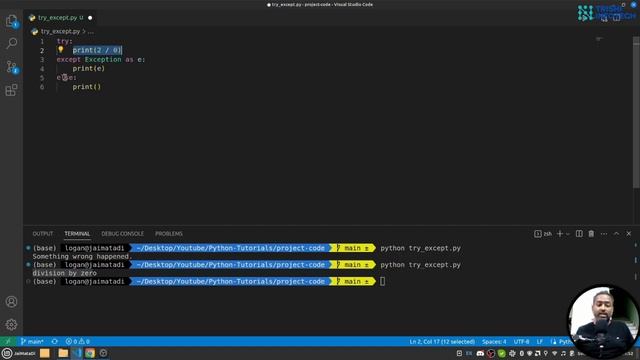Expand the breadcrumb ellipsis symbol
Screen dimensions: 640x360
coord(91,31)
